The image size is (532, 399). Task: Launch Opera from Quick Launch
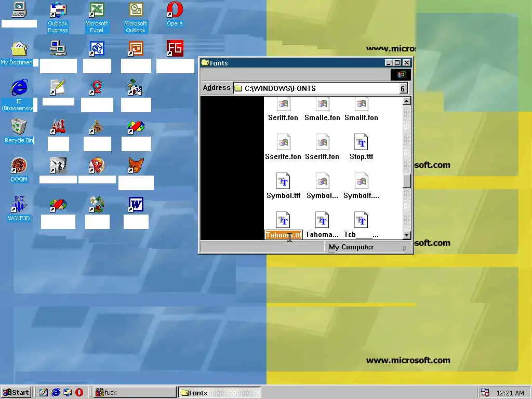[79, 393]
